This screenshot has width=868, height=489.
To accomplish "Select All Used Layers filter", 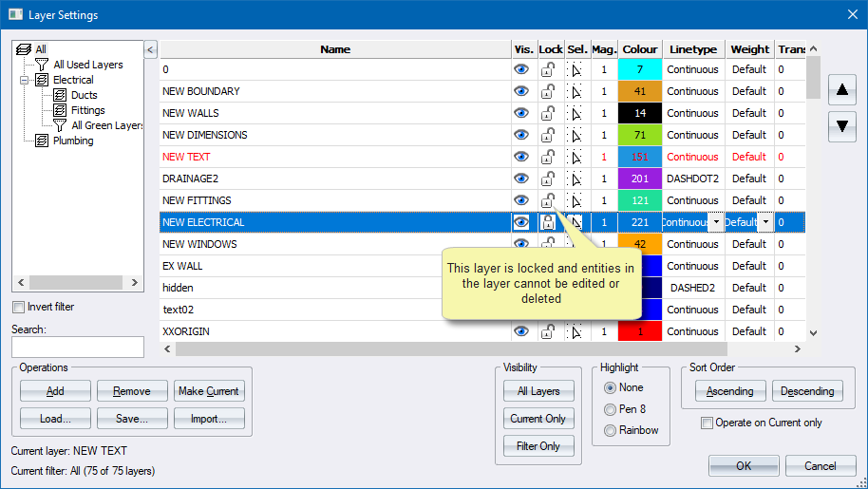I will [87, 65].
